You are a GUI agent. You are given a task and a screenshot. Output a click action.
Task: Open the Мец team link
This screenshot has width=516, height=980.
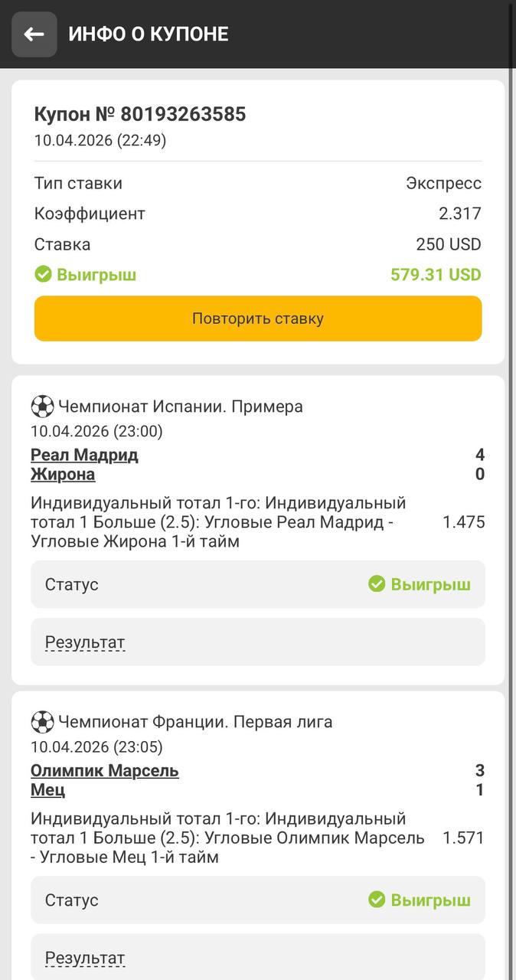pos(47,789)
